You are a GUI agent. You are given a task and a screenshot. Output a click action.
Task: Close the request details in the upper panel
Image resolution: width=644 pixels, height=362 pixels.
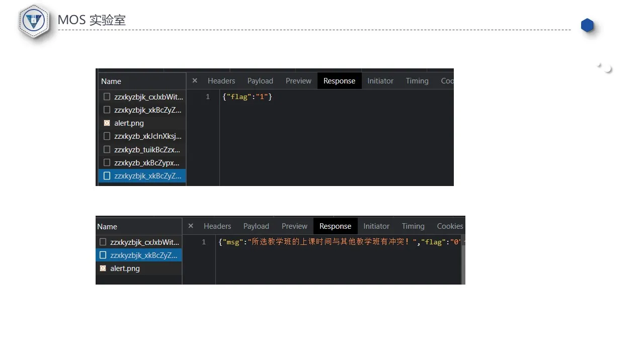[x=195, y=80]
